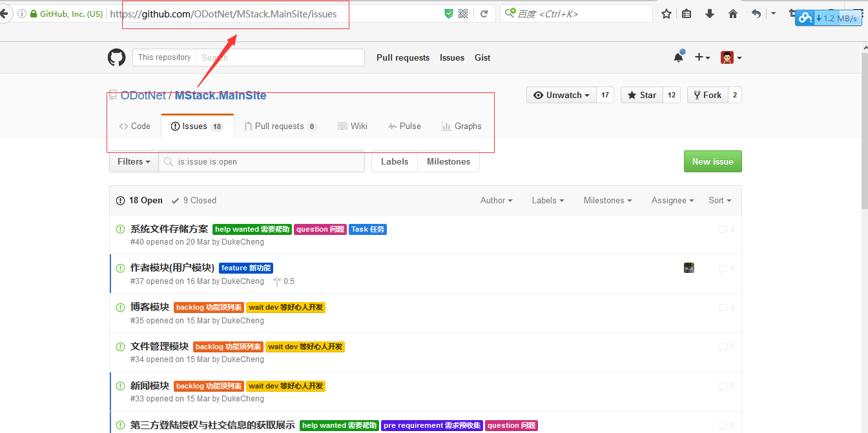
Task: Click the QR code icon in address bar
Action: point(463,14)
